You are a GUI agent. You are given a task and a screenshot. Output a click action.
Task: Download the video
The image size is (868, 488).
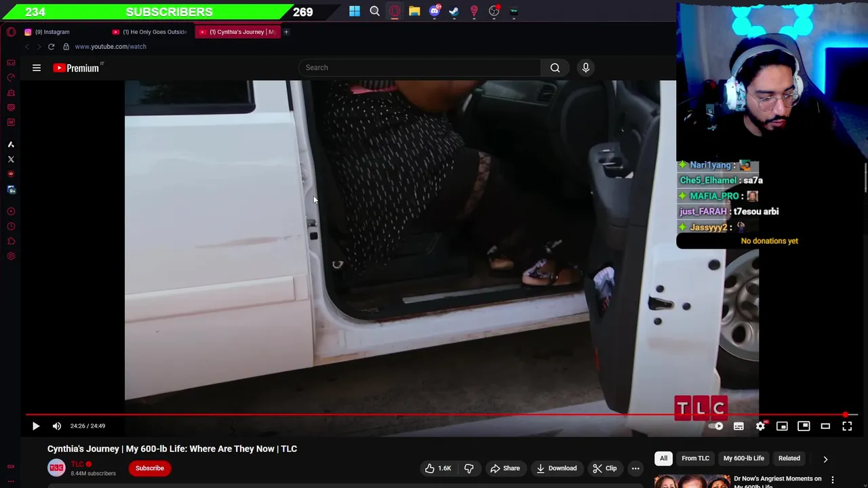pos(556,468)
